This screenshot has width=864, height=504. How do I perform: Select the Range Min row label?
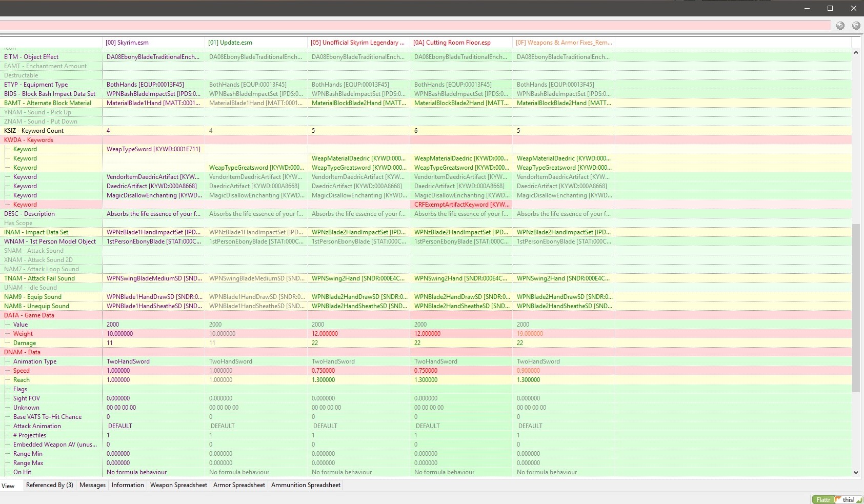28,454
